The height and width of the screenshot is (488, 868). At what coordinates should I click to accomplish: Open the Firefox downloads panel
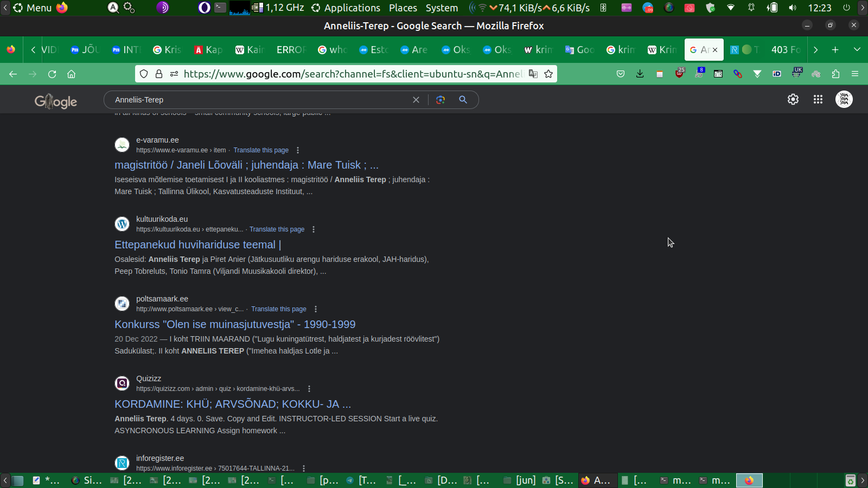[640, 74]
